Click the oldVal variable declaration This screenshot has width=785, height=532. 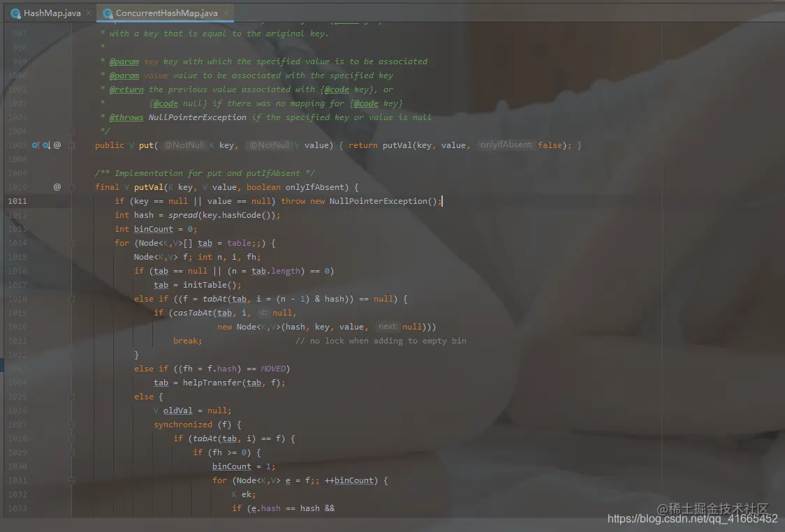(x=177, y=411)
